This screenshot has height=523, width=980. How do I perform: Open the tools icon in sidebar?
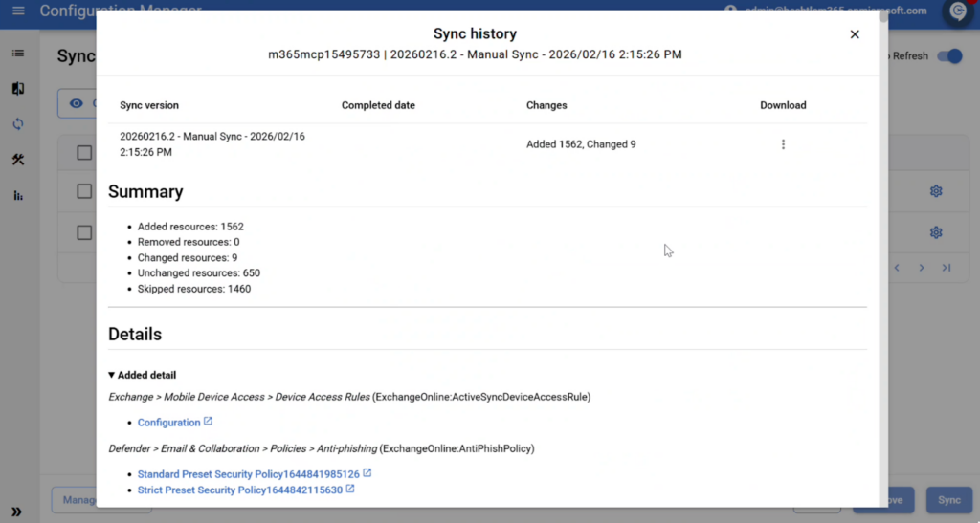tap(18, 160)
